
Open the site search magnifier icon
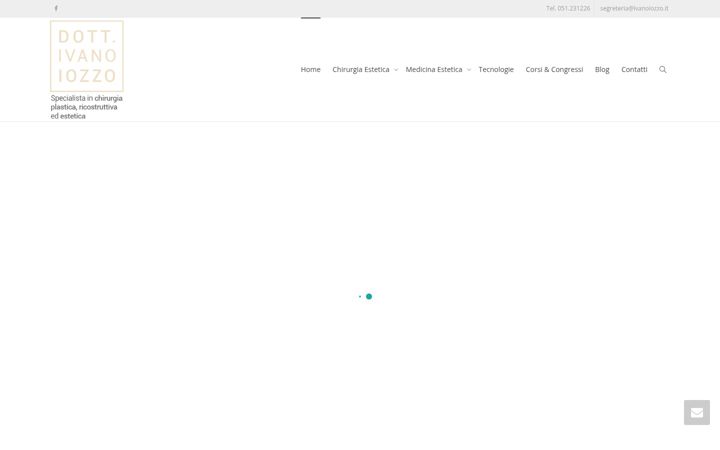tap(663, 69)
